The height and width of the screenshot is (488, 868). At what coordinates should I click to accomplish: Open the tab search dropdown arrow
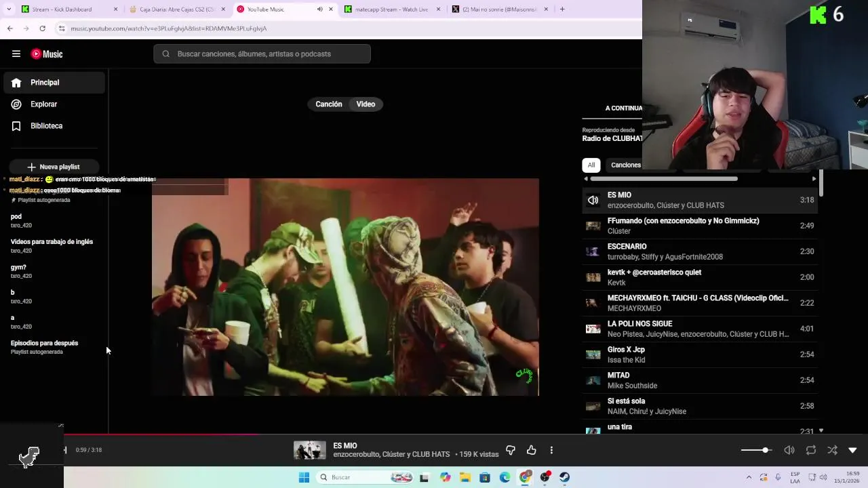(8, 9)
